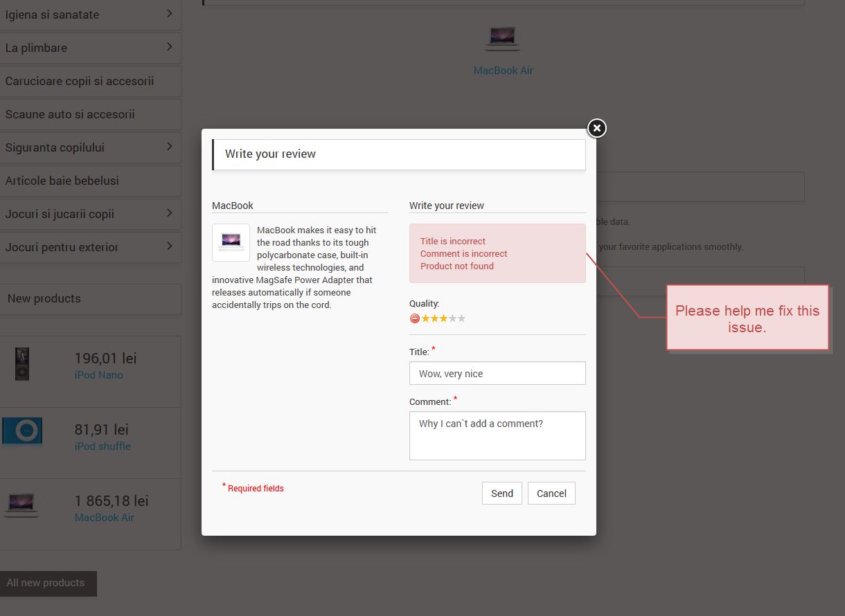Viewport: 845px width, 616px height.
Task: Open Articole baie bebelusi category
Action: click(62, 181)
